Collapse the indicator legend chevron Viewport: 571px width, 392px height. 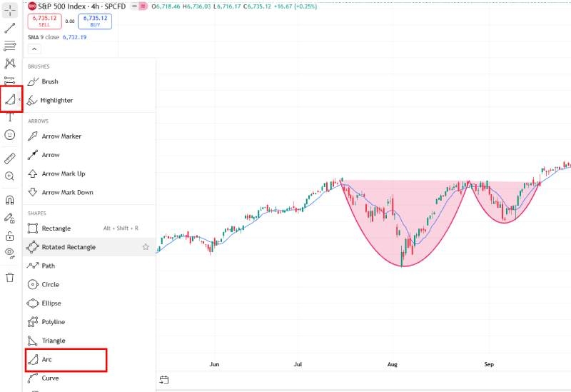click(34, 49)
